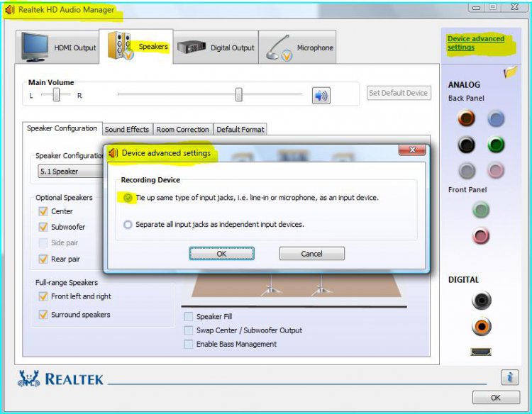Enable Bass Management checkbox

pos(188,344)
